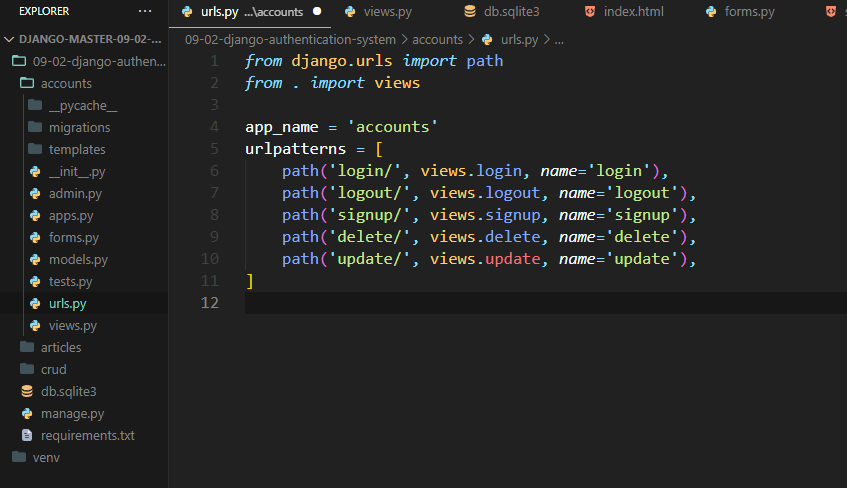Viewport: 847px width, 488px height.
Task: Expand the venv folder
Action: (84, 457)
